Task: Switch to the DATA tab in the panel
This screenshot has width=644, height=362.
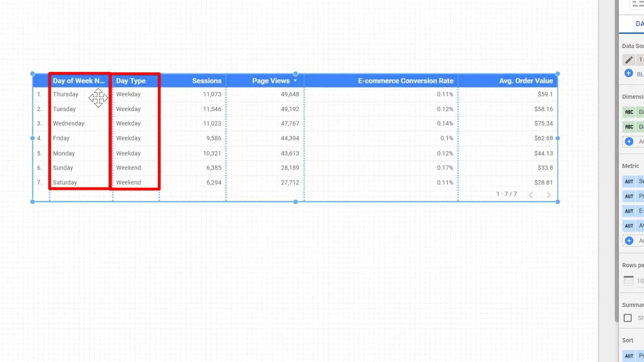Action: (x=639, y=23)
